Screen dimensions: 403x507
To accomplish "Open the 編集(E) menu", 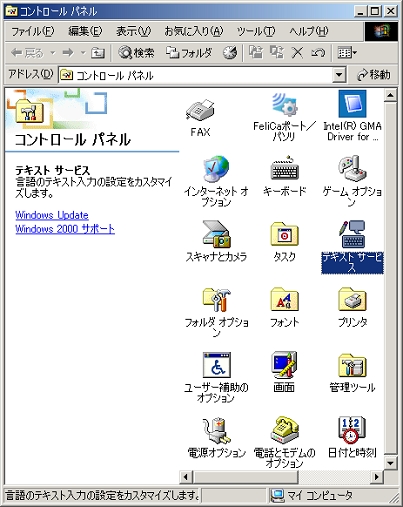I will [x=85, y=32].
